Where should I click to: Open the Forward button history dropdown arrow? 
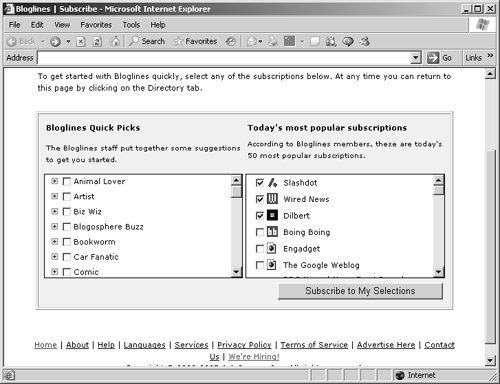(68, 42)
